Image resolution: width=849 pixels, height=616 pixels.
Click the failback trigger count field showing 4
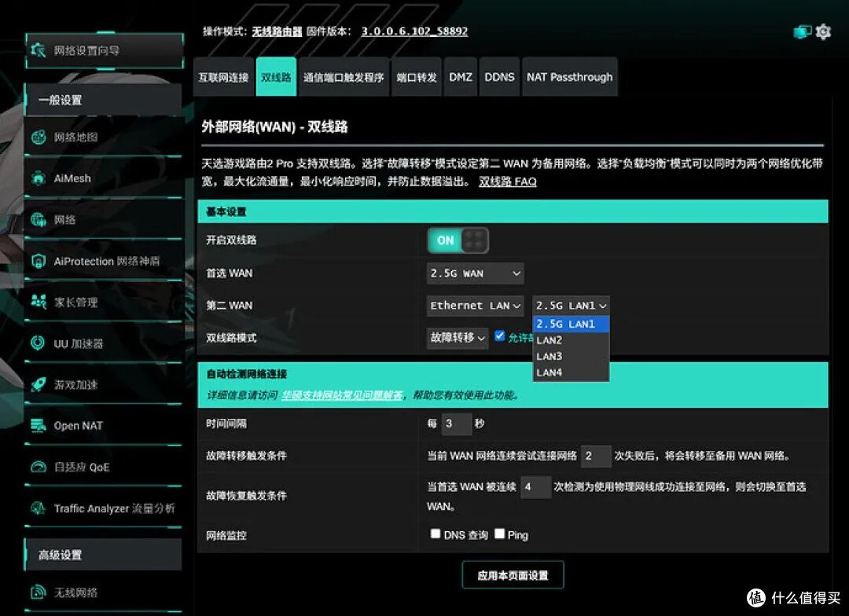coord(535,486)
